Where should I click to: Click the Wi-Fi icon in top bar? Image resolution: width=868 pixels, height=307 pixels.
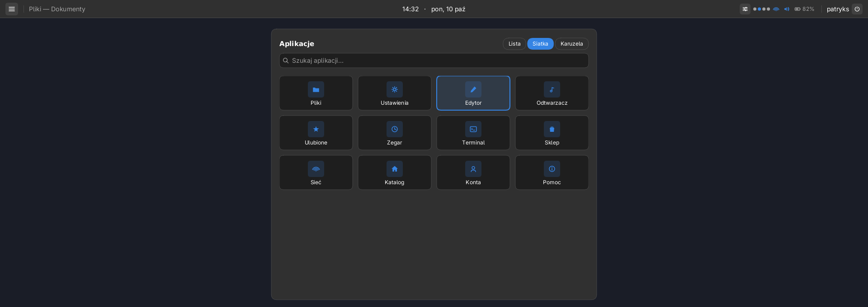pyautogui.click(x=776, y=9)
